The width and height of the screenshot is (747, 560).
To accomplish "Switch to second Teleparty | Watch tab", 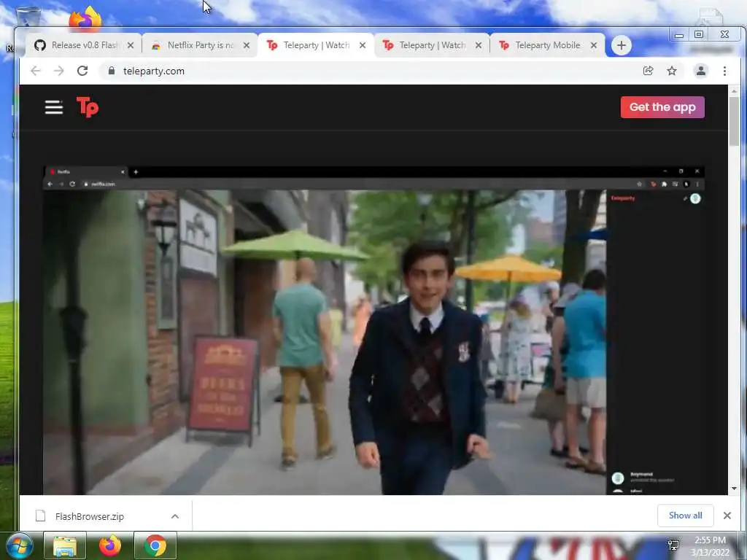I will [432, 45].
